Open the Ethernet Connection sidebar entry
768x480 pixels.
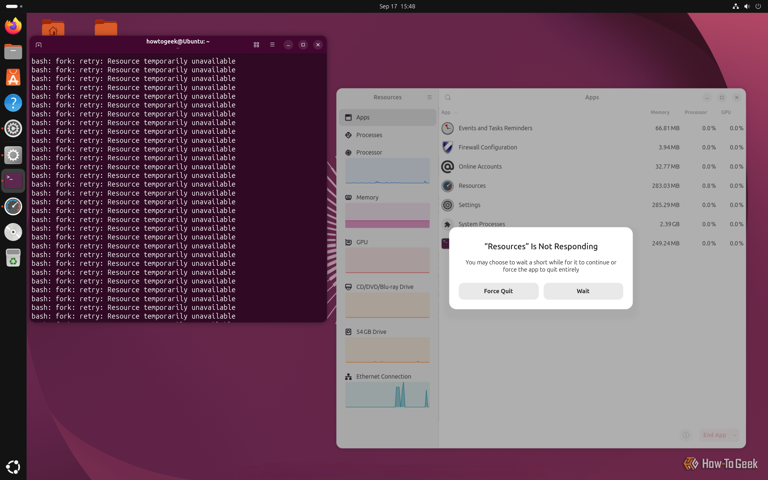pos(387,390)
